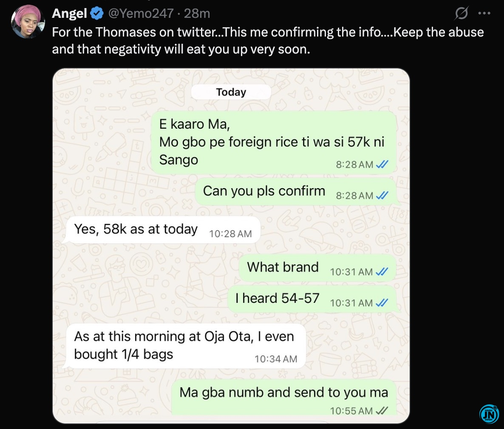
Task: Click the Grok slashed-circle icon
Action: coord(462,14)
